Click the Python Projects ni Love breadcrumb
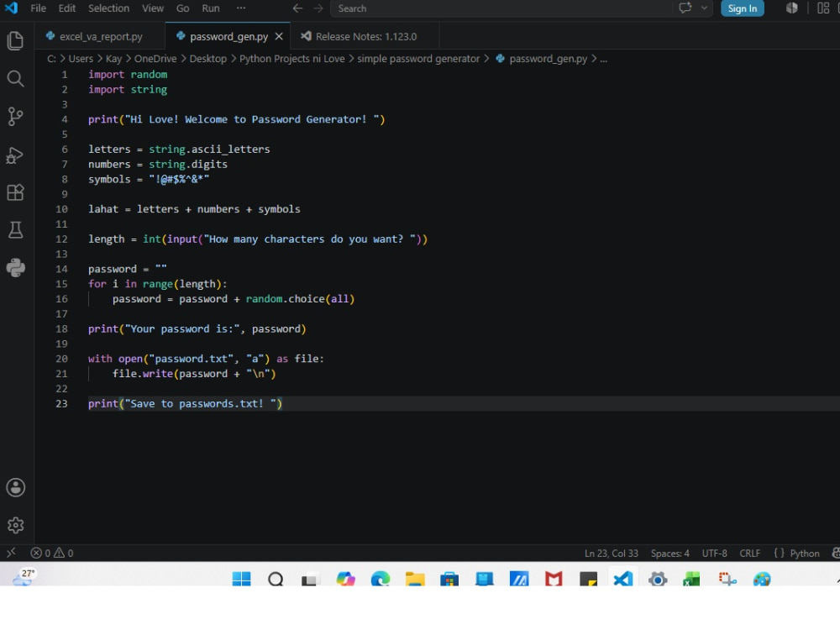The height and width of the screenshot is (630, 840). coord(292,59)
